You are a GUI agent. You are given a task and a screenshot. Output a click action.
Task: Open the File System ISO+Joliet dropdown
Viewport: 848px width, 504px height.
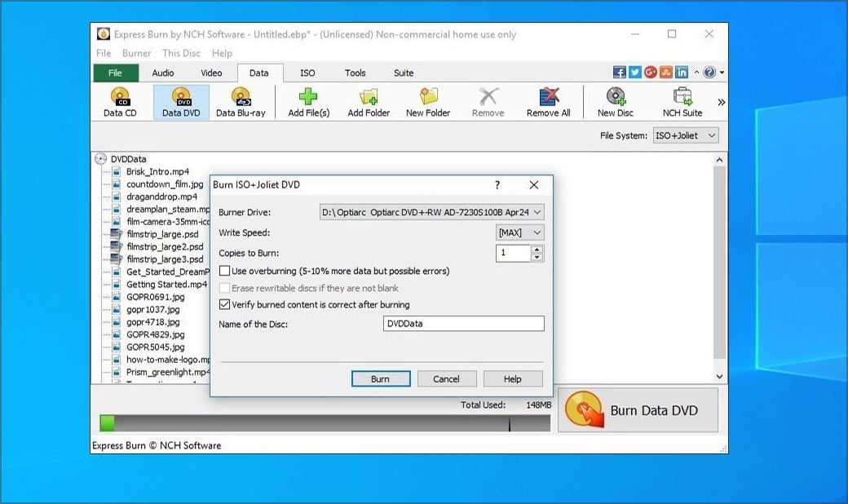tap(686, 135)
